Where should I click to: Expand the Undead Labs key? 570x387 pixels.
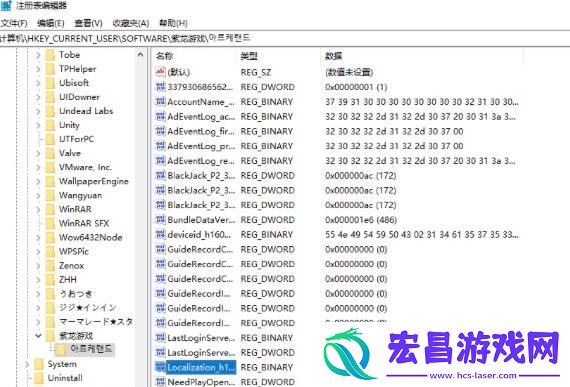pyautogui.click(x=38, y=111)
